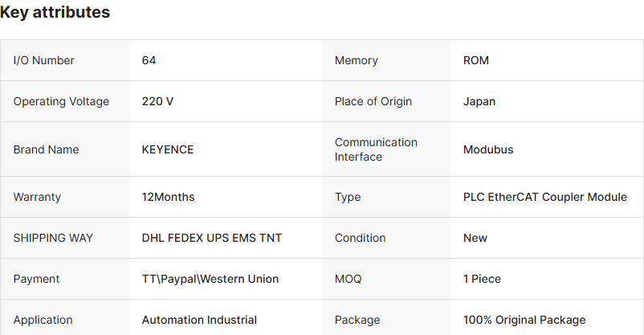Viewport: 644px width, 335px height.
Task: Click the Communication Interface label
Action: (x=376, y=149)
